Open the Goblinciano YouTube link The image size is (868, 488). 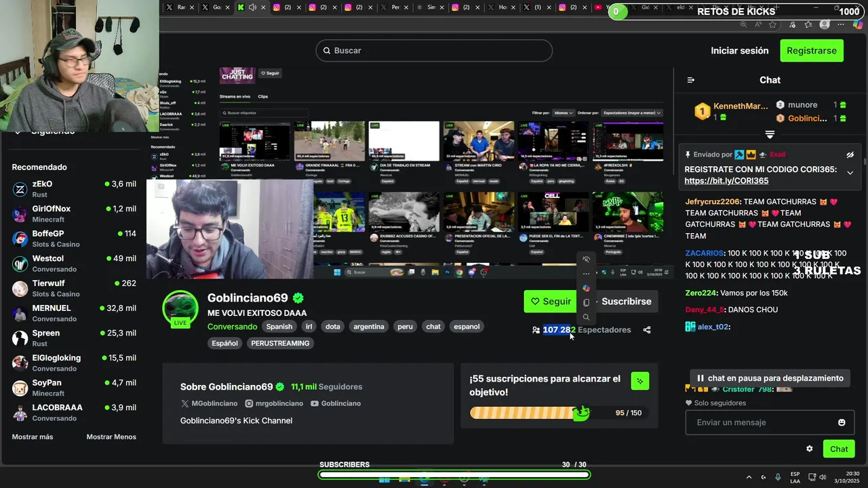coord(336,403)
